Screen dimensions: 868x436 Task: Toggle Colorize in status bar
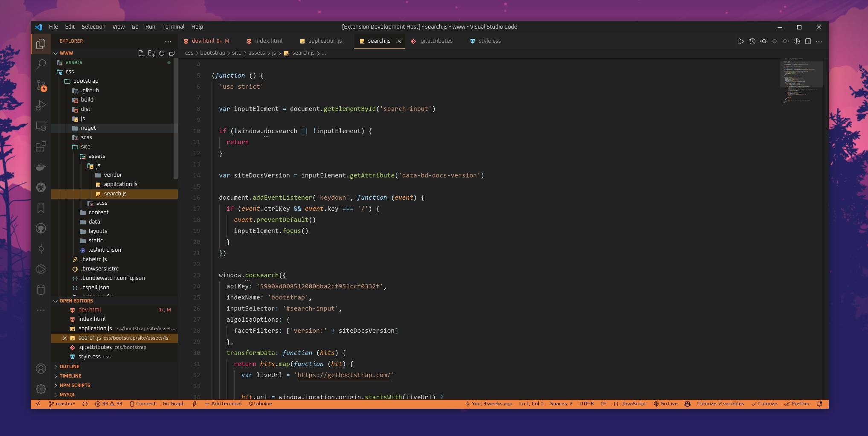coord(764,404)
